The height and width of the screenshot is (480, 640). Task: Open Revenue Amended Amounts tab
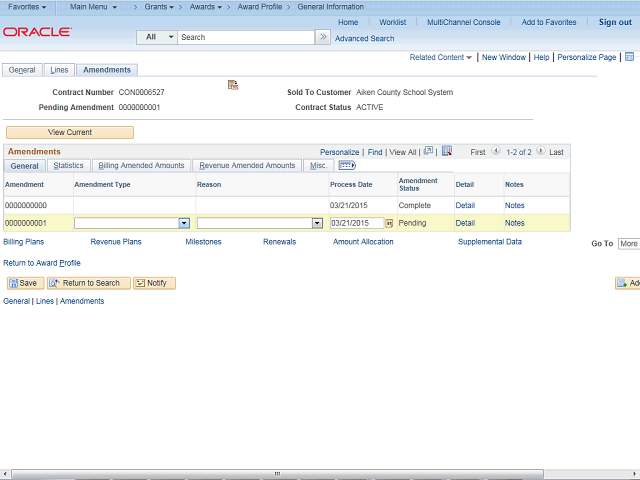(247, 165)
